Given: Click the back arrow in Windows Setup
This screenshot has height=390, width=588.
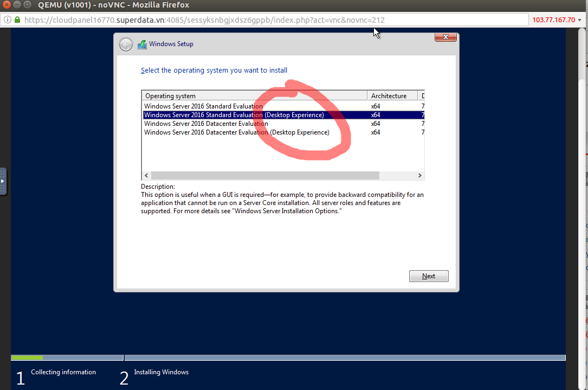Looking at the screenshot, I should [x=126, y=44].
